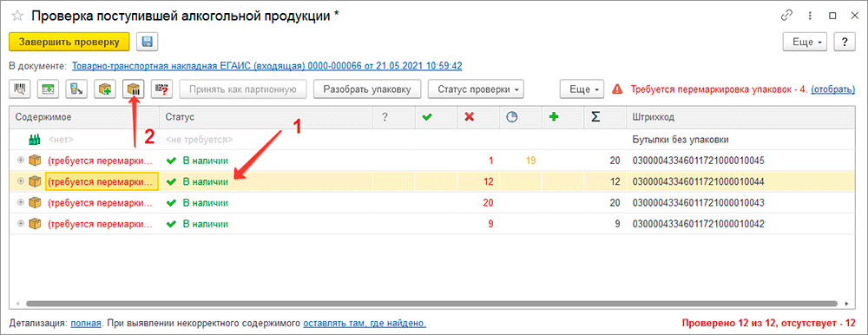Click the barcode search scanner icon
The width and height of the screenshot is (868, 335).
(20, 89)
